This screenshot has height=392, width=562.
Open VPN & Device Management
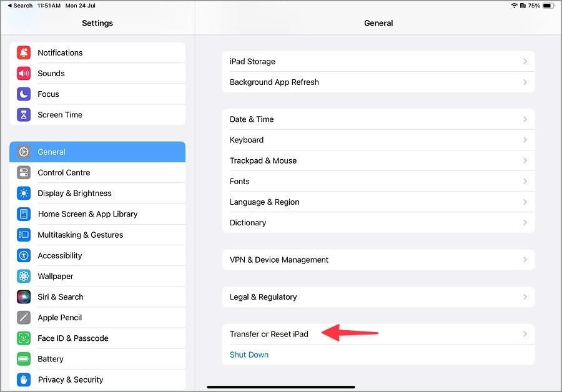click(378, 260)
